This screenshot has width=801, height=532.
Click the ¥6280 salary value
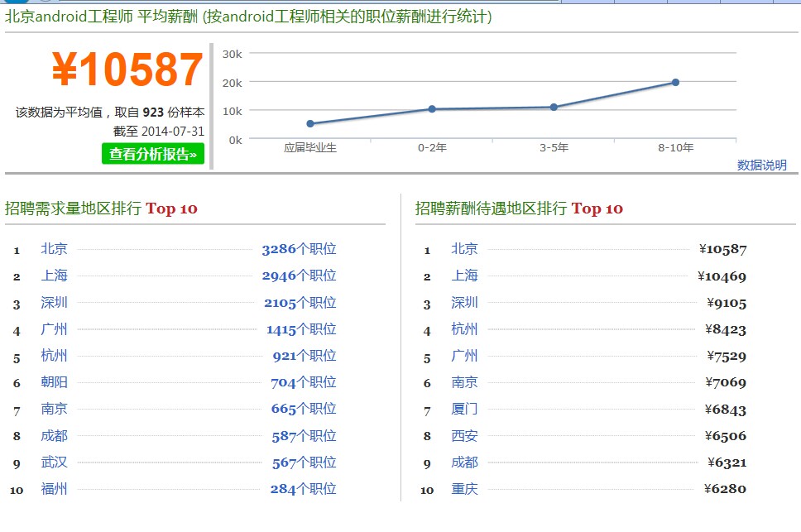tap(725, 489)
